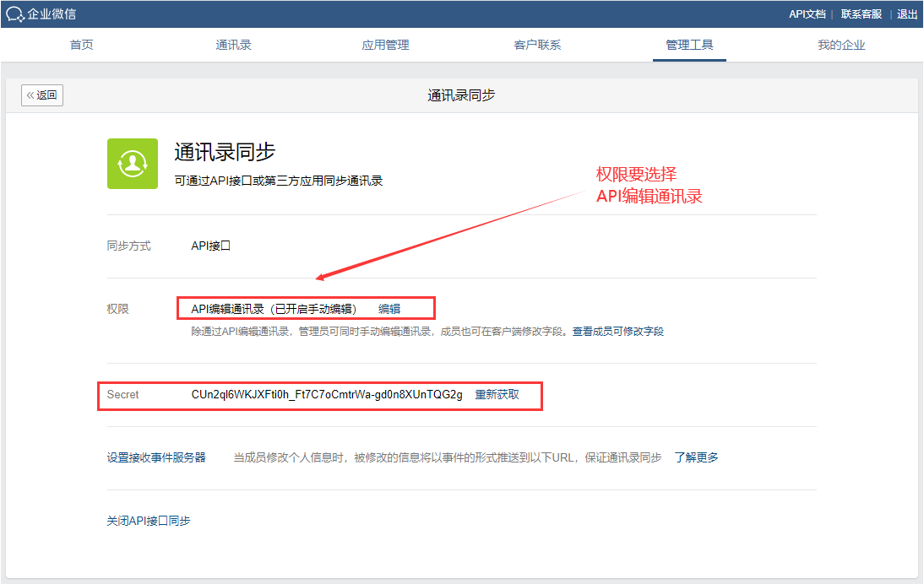
Task: Select the 应用管理 tab
Action: coord(385,46)
